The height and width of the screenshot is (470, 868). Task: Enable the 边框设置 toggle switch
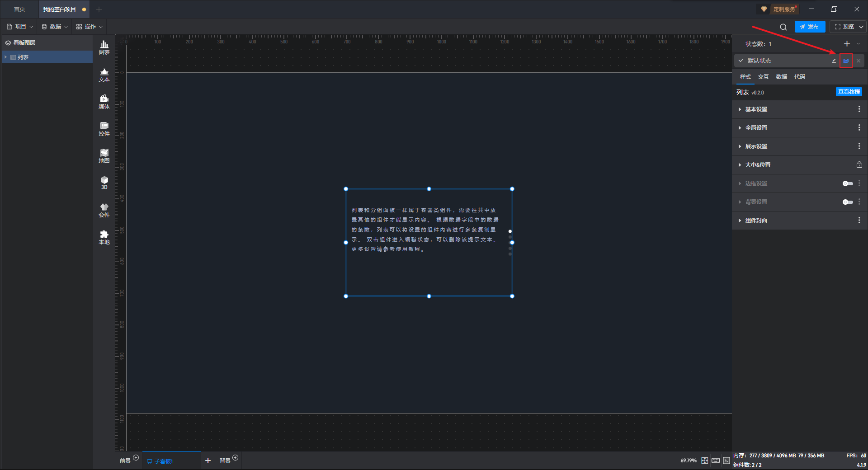[848, 183]
